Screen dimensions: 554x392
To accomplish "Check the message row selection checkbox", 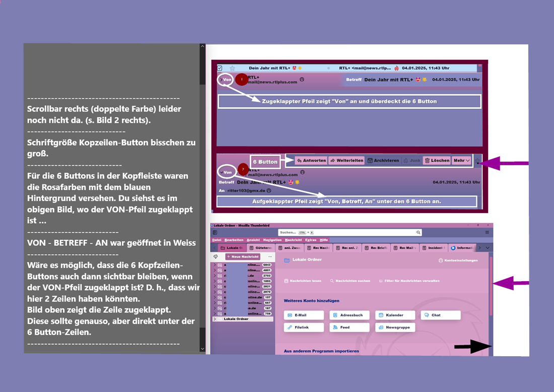I will [x=220, y=68].
